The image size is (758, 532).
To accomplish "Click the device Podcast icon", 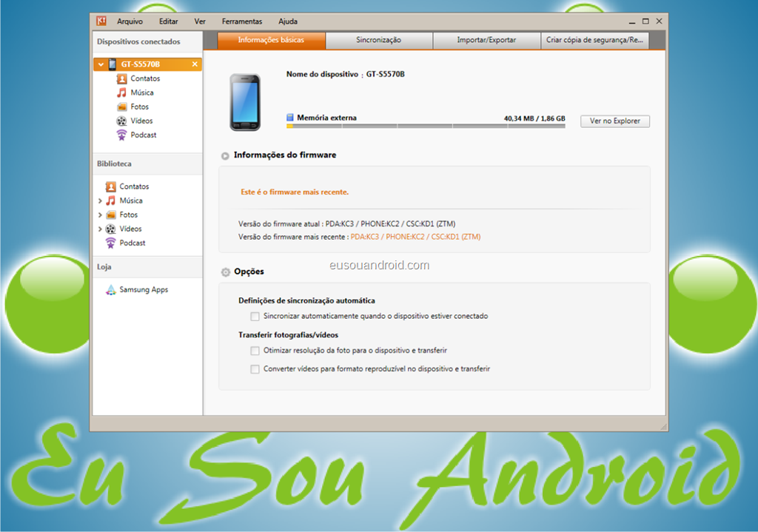I will click(x=122, y=135).
